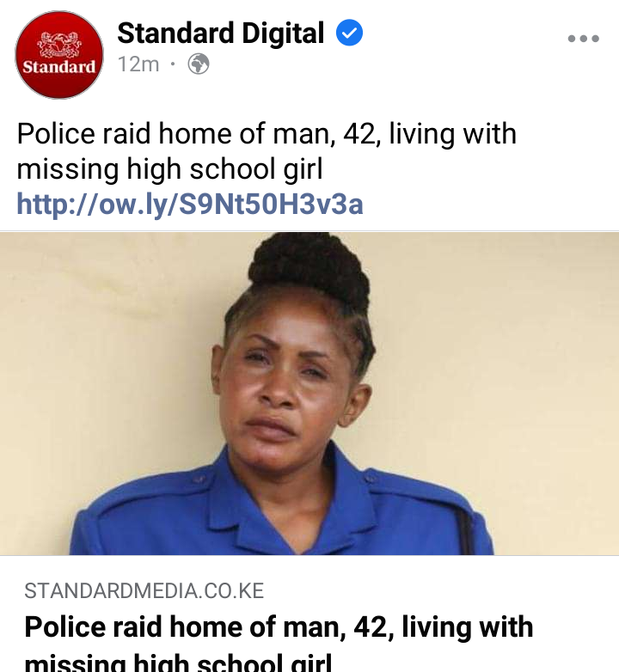The image size is (619, 672).
Task: Click the hair bun in the photo
Action: (x=309, y=268)
